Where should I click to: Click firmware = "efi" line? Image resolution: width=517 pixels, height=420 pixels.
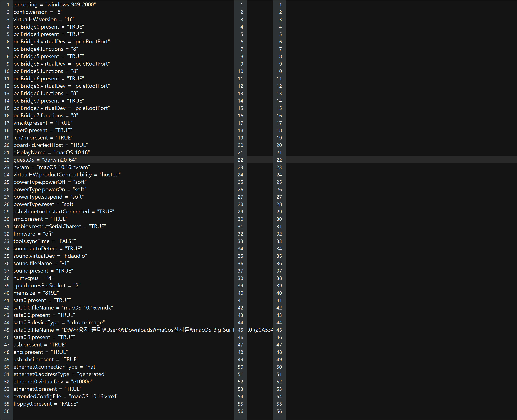coord(33,234)
